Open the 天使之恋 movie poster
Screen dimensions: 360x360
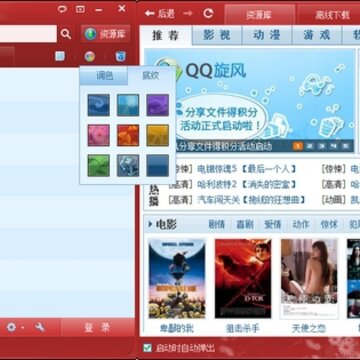click(309, 278)
